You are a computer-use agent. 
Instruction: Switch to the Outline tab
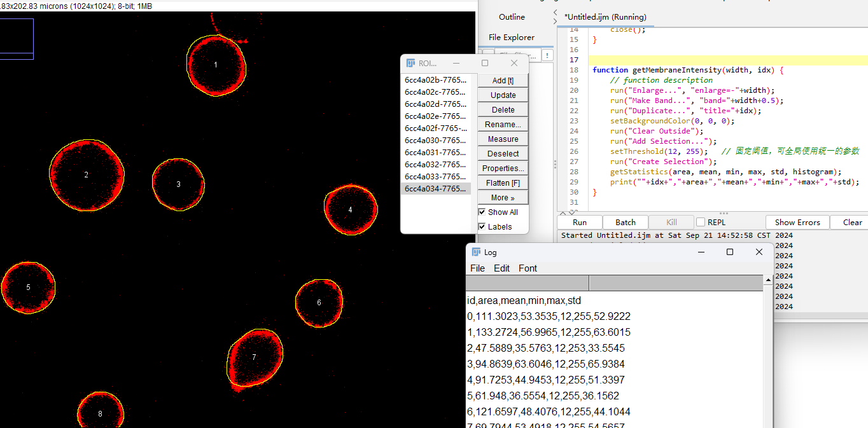tap(512, 17)
